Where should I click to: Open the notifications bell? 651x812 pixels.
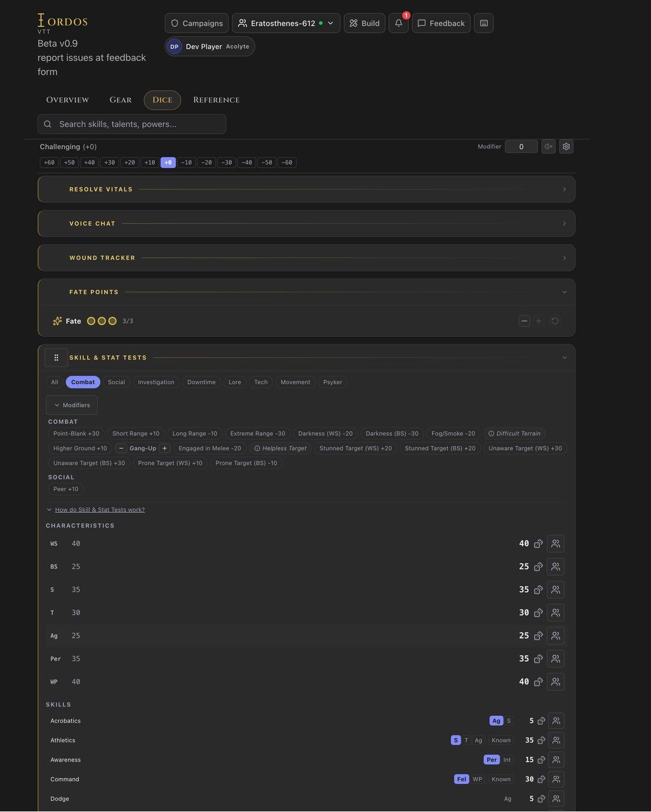pyautogui.click(x=398, y=23)
